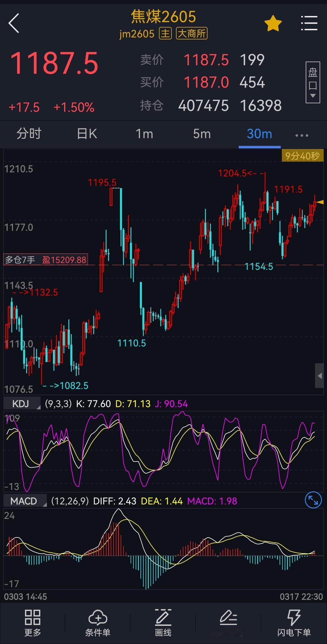Switch to the 分时 tab
This screenshot has height=644, width=327.
point(29,133)
